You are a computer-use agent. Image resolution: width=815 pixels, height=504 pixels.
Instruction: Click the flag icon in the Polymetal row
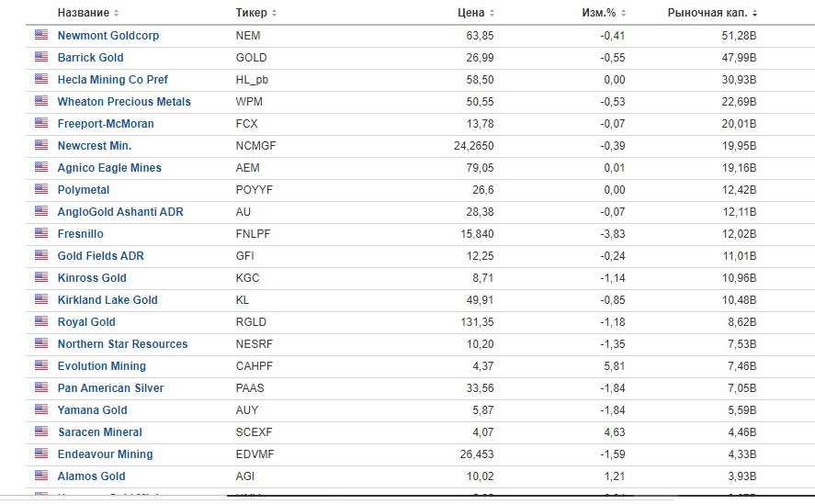tap(41, 189)
